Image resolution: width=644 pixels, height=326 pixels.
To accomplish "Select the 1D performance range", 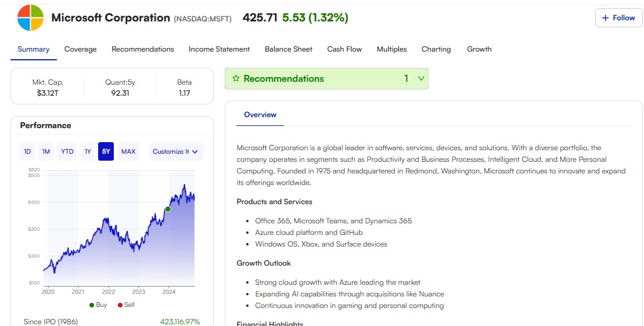I will pos(27,151).
